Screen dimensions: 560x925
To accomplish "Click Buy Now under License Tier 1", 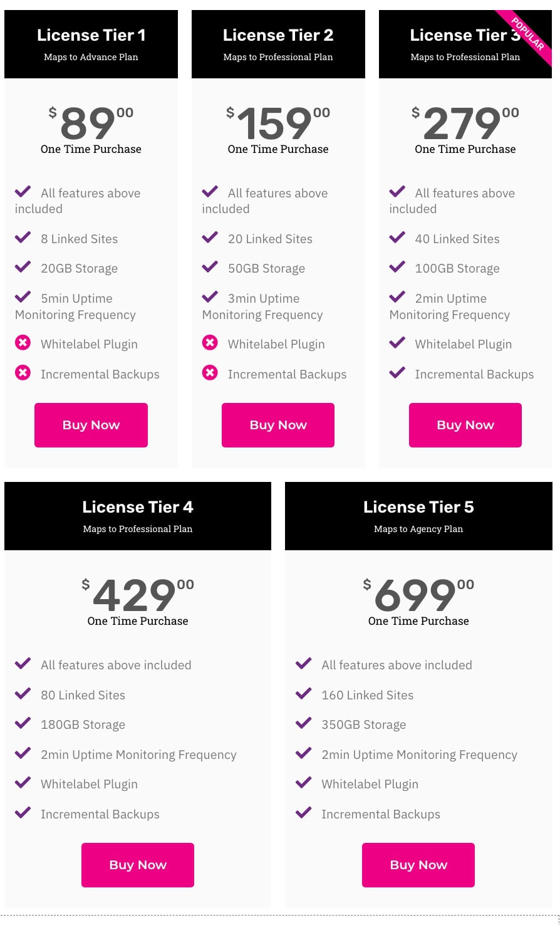I will click(91, 425).
